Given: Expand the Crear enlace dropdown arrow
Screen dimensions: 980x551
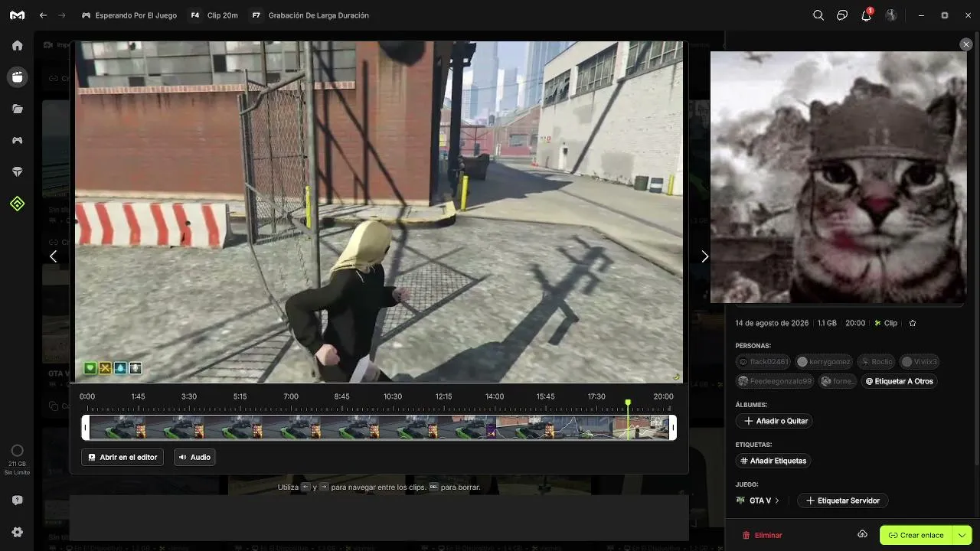Looking at the screenshot, I should 962,535.
